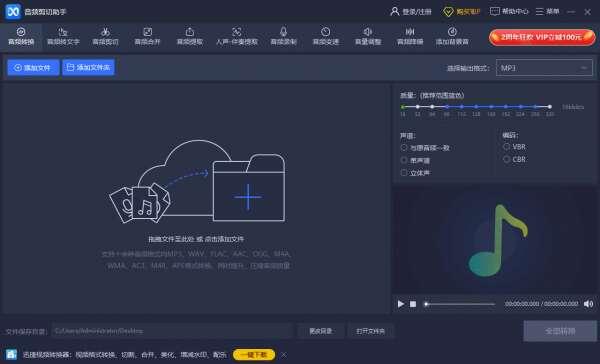Click the 一键下载 one-click download button
Viewport: 600px width, 364px height.
(254, 355)
